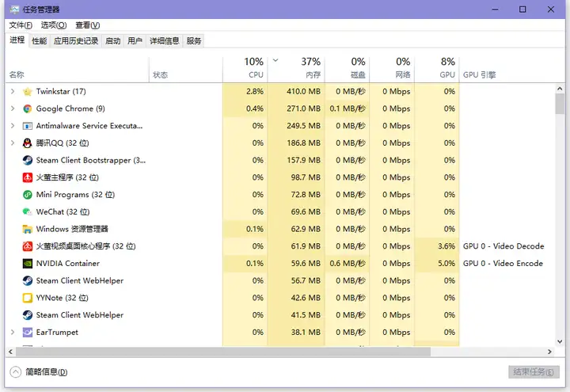Open the 查看(V) menu

(88, 25)
